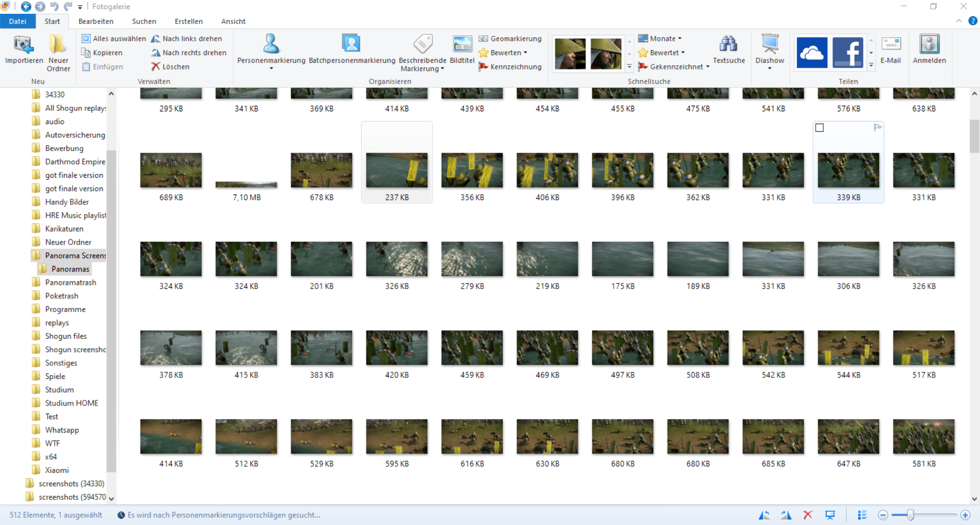Switch to the Suchen tab
Image resolution: width=980 pixels, height=525 pixels.
click(x=144, y=21)
